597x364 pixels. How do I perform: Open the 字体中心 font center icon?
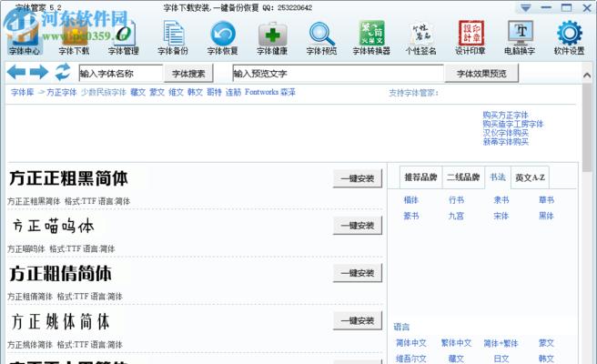(25, 38)
